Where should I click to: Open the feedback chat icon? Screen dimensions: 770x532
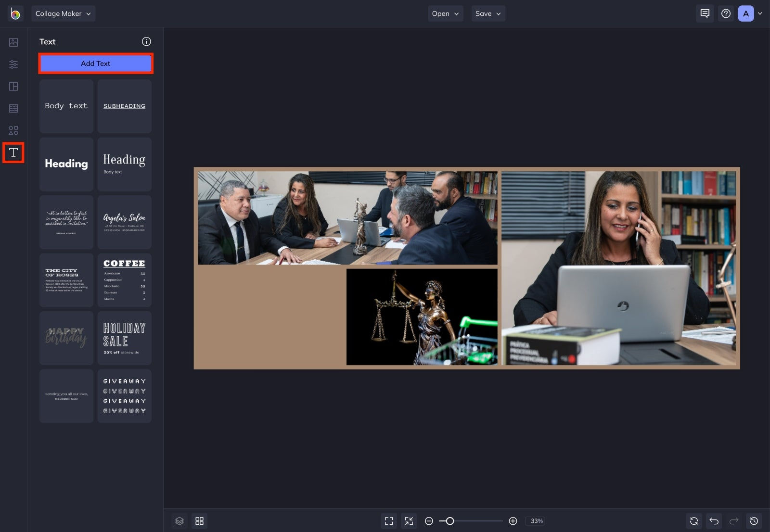coord(705,13)
